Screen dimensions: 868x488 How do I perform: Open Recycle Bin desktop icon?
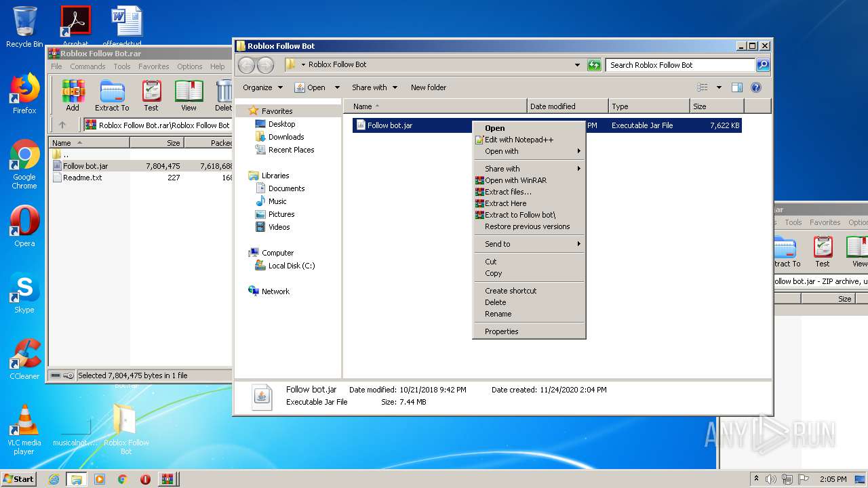24,27
